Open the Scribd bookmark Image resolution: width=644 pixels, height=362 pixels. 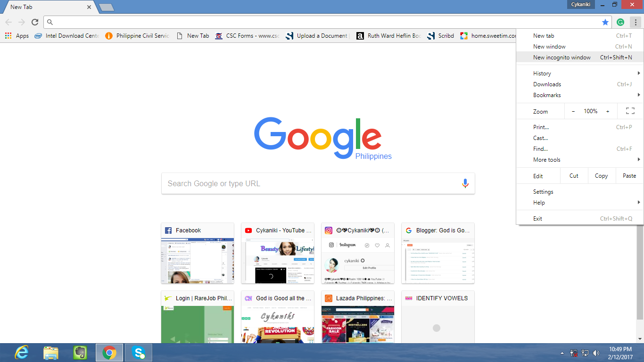pos(440,36)
